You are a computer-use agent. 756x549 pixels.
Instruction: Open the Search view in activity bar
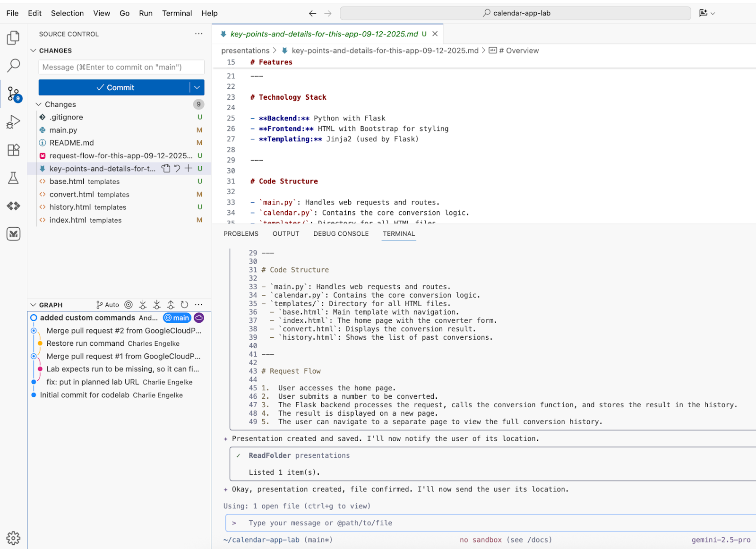(13, 65)
